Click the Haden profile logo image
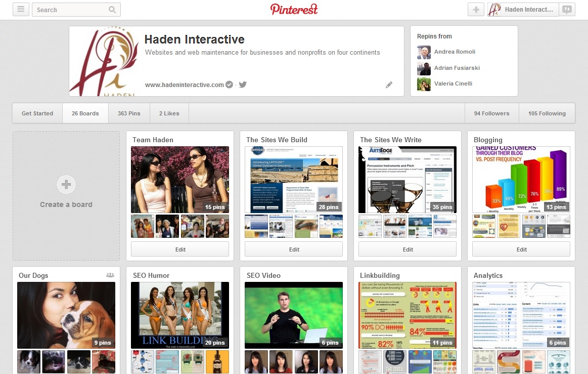The image size is (588, 374). pyautogui.click(x=104, y=61)
